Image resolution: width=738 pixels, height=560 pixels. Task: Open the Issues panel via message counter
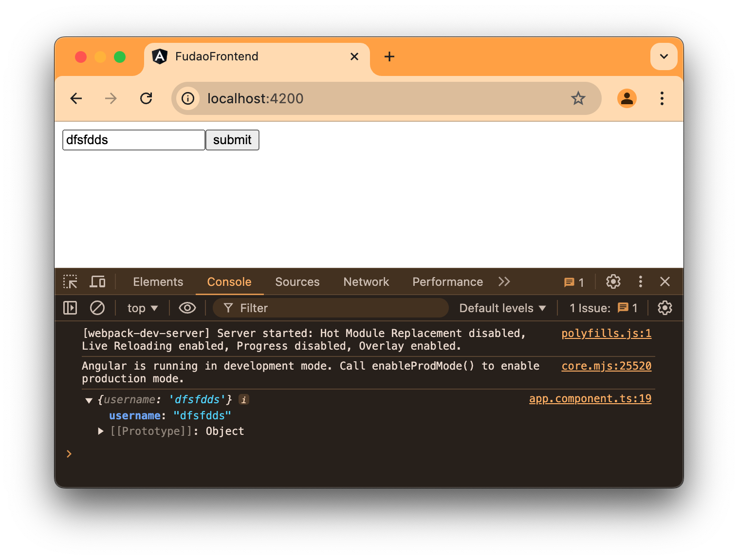(x=573, y=281)
